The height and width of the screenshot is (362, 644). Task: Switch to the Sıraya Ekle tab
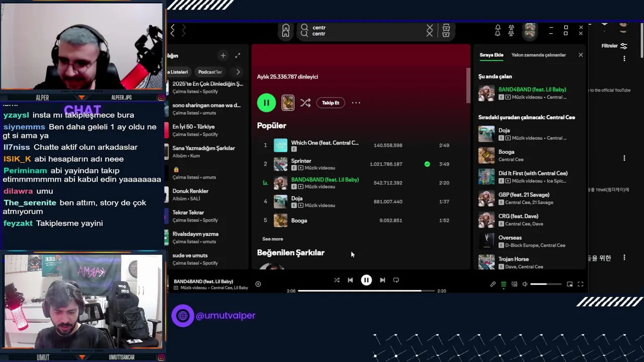click(x=492, y=55)
